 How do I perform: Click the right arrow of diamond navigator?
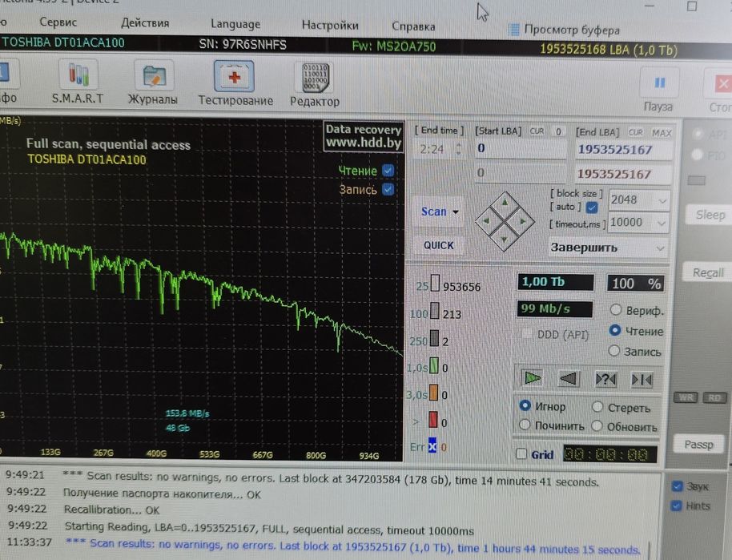tap(523, 221)
